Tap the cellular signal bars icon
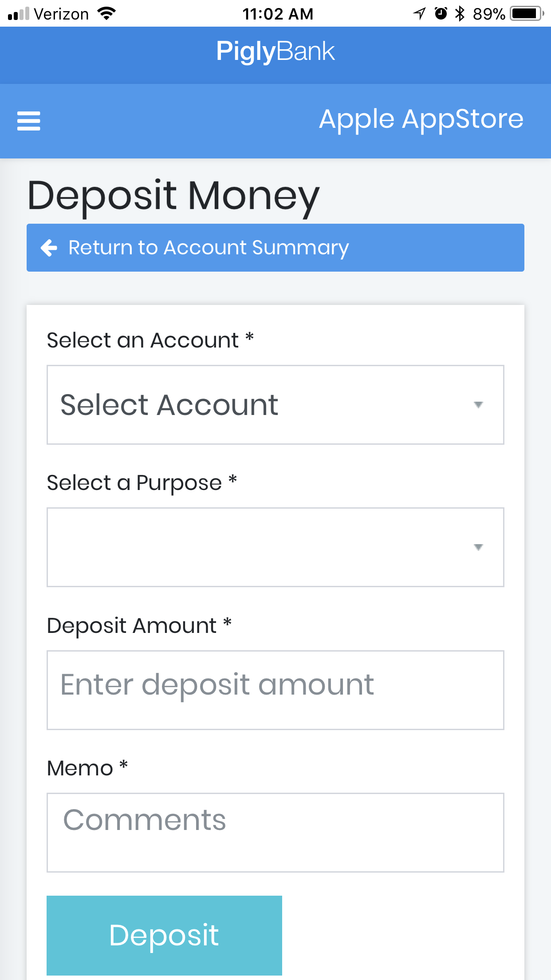This screenshot has width=551, height=980. coord(18,14)
